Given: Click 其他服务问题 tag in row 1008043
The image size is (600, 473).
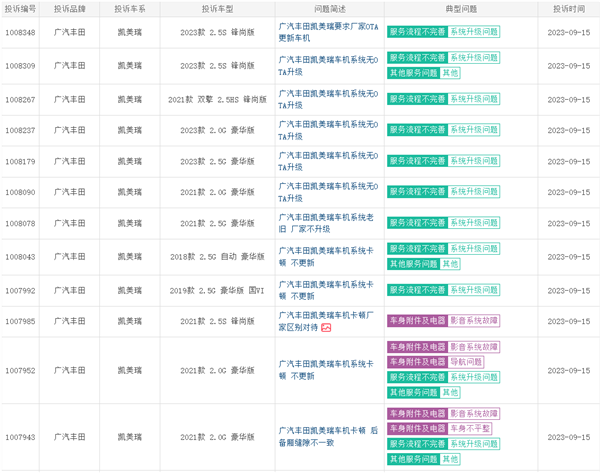Looking at the screenshot, I should coord(413,264).
